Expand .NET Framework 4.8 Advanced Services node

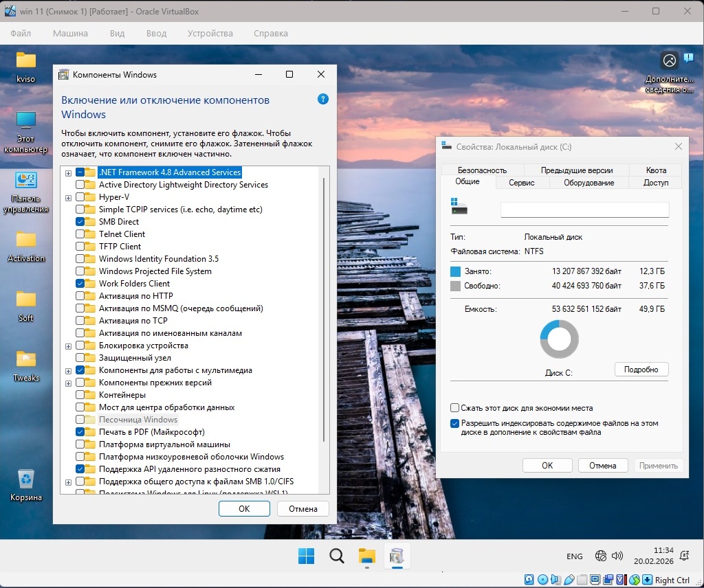pos(68,172)
